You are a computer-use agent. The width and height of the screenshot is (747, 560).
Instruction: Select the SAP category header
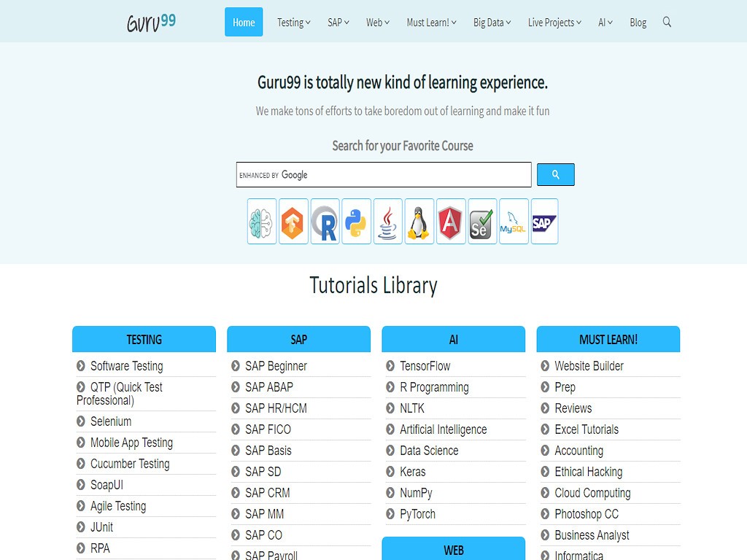coord(298,339)
